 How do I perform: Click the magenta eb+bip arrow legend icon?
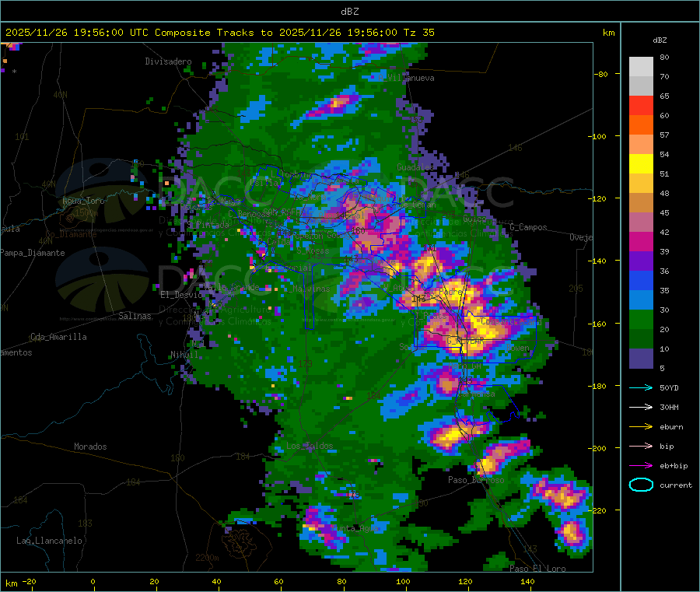641,466
